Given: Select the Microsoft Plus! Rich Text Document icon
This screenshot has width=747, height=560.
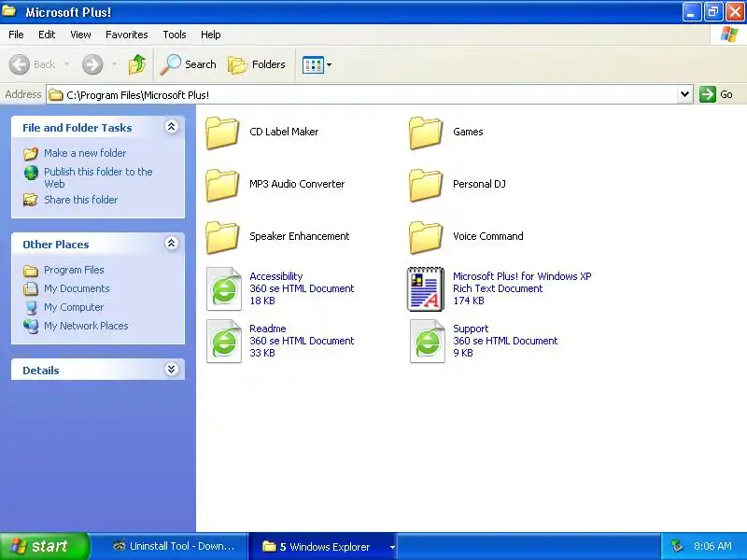Looking at the screenshot, I should [x=426, y=289].
